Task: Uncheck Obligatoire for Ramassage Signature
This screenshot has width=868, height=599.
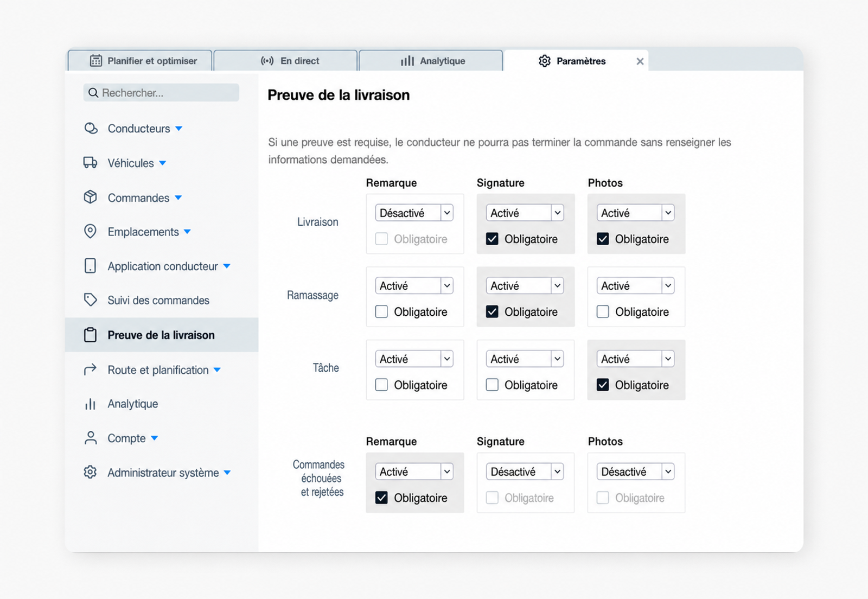Action: pyautogui.click(x=492, y=311)
